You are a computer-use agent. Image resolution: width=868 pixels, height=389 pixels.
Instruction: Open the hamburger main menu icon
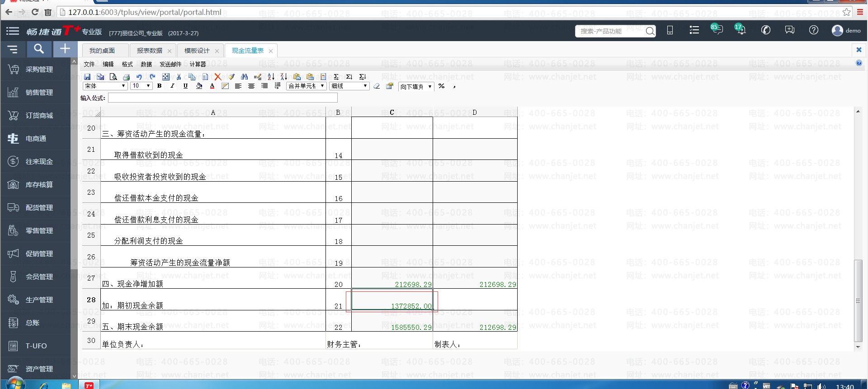tap(13, 31)
